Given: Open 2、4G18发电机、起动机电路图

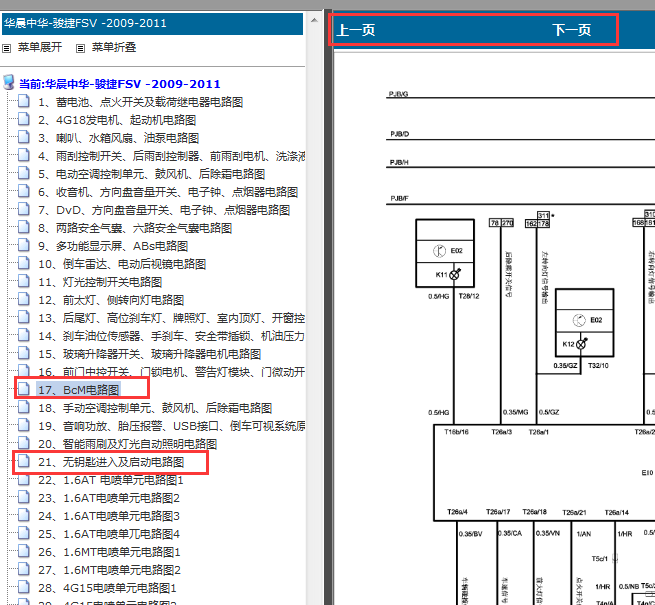Looking at the screenshot, I should tap(117, 120).
